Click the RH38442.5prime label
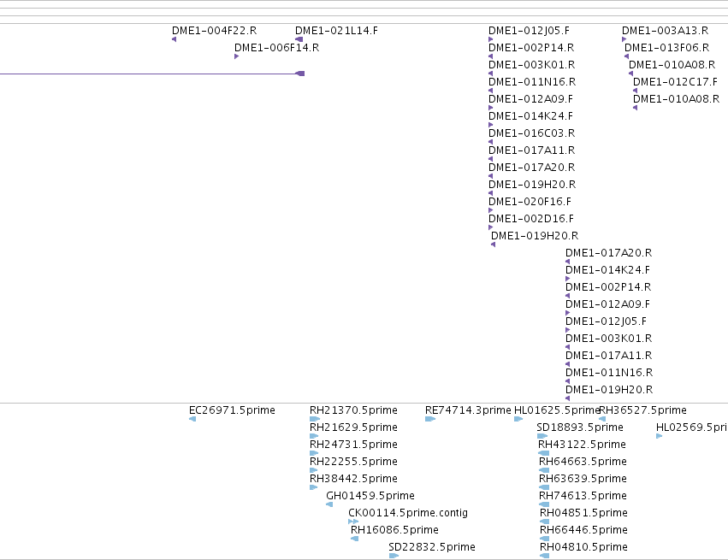728x560 pixels. [x=353, y=479]
